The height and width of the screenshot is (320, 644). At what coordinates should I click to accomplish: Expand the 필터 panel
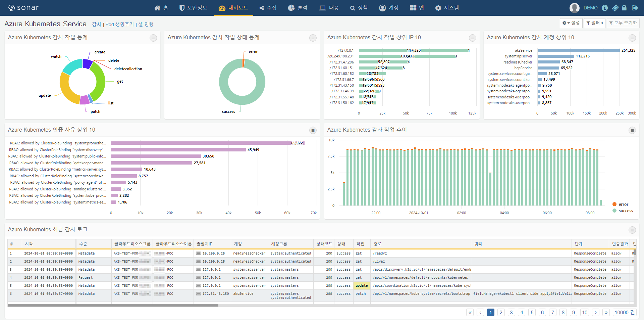(595, 23)
